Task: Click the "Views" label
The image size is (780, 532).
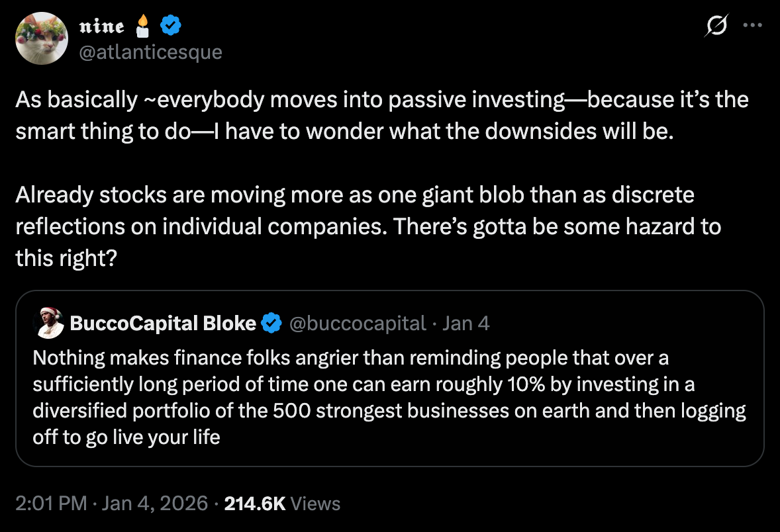Action: coord(316,504)
